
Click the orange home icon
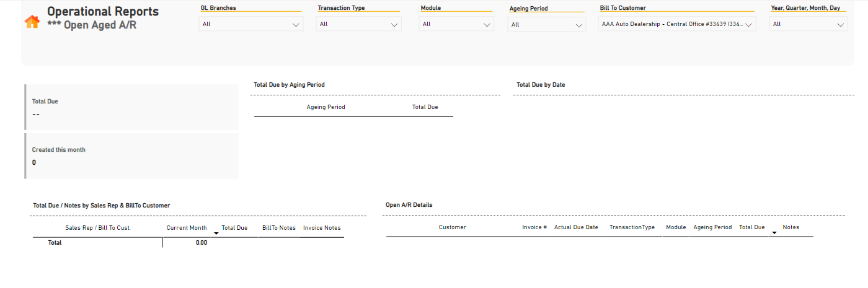click(32, 22)
